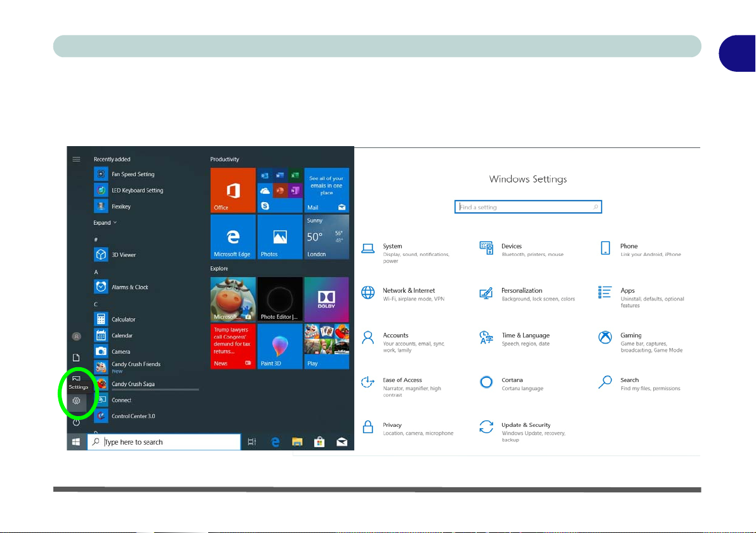
Task: Open the London weather tile
Action: click(326, 237)
